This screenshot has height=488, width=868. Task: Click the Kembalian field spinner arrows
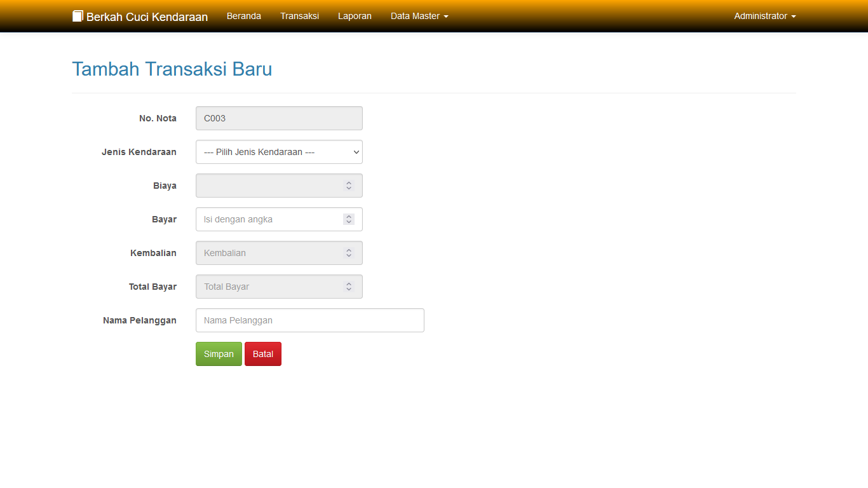pyautogui.click(x=349, y=253)
